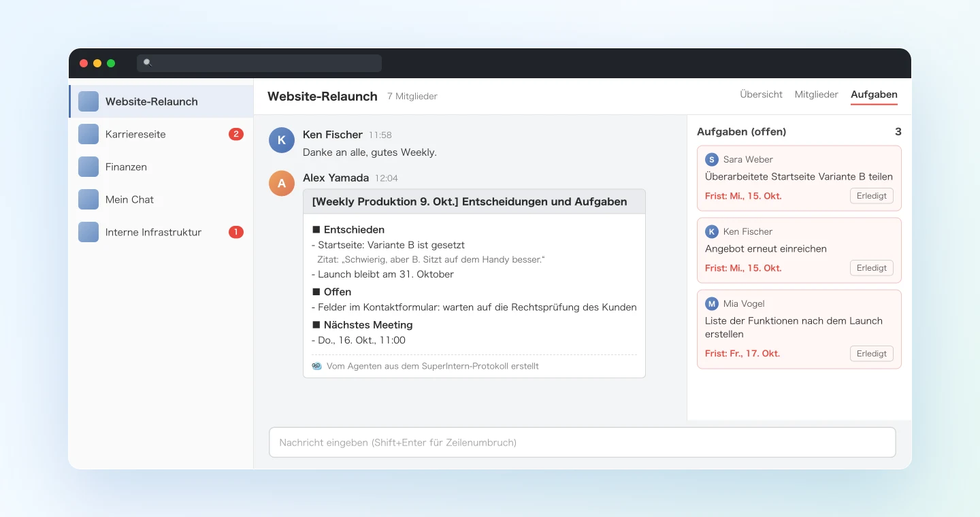This screenshot has height=517, width=980.
Task: Click the 'Danke an alle, gutes Weekly.' message
Action: coord(370,152)
